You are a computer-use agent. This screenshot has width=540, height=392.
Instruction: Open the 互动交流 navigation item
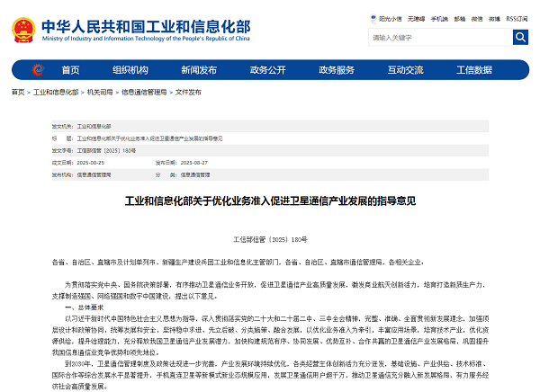point(406,70)
